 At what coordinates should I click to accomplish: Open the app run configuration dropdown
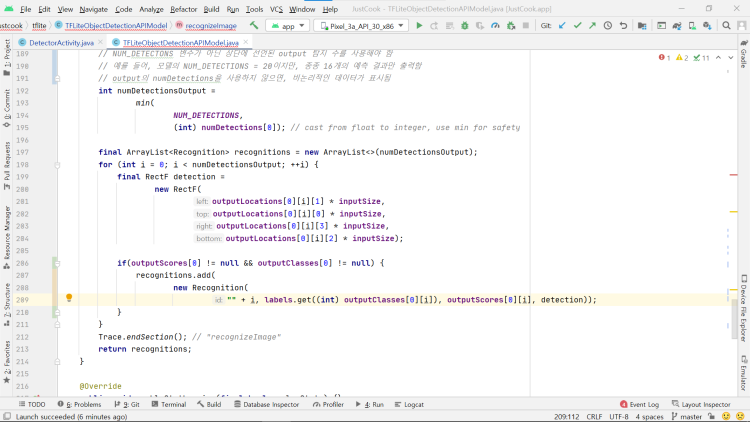tap(288, 25)
